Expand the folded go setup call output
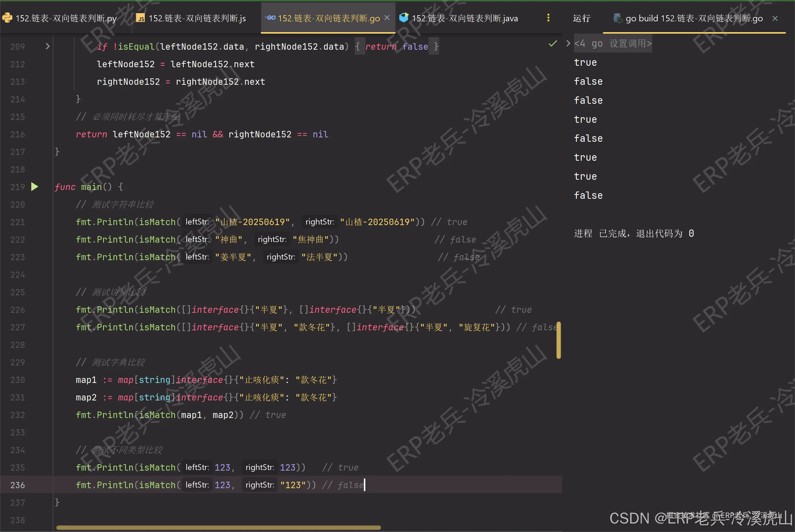 point(568,44)
